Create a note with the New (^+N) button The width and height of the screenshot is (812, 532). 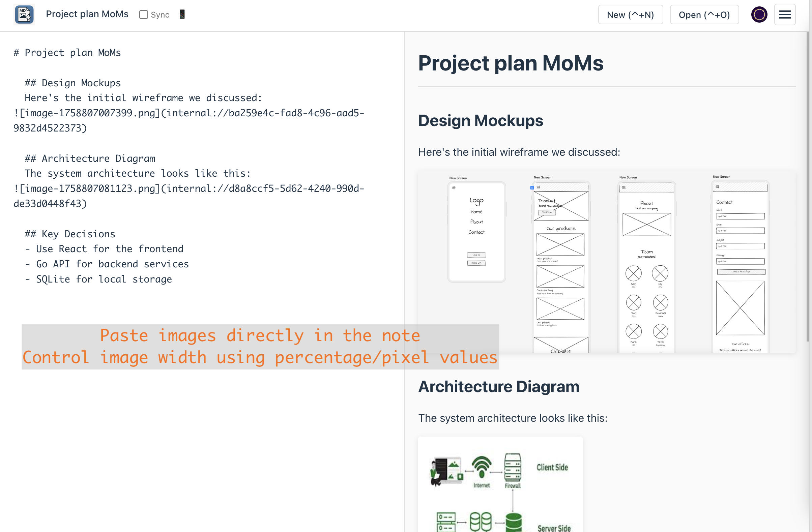click(x=631, y=14)
